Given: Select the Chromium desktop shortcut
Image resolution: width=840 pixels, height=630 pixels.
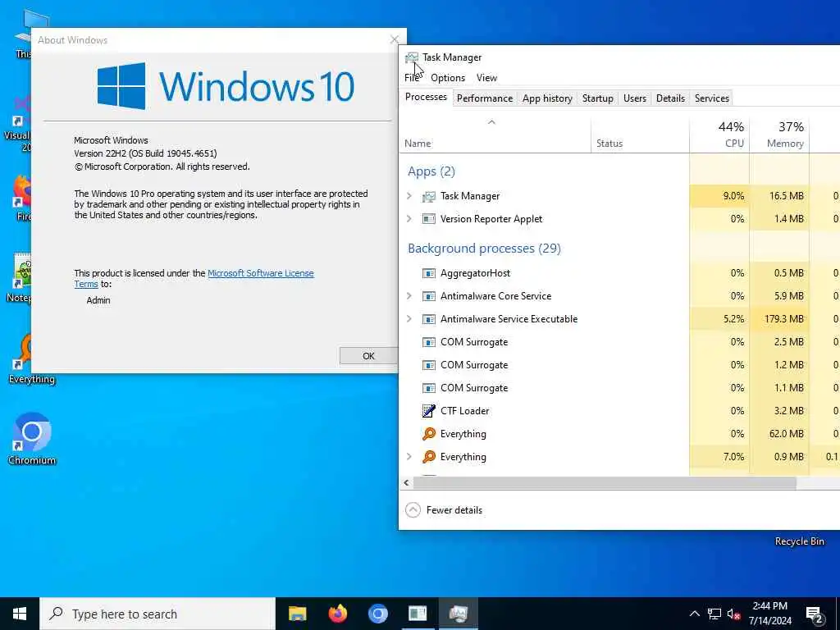Looking at the screenshot, I should pyautogui.click(x=32, y=438).
